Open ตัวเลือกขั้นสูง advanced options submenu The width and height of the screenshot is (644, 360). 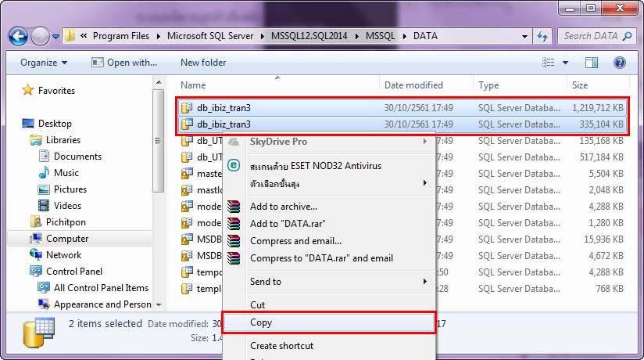(328, 183)
